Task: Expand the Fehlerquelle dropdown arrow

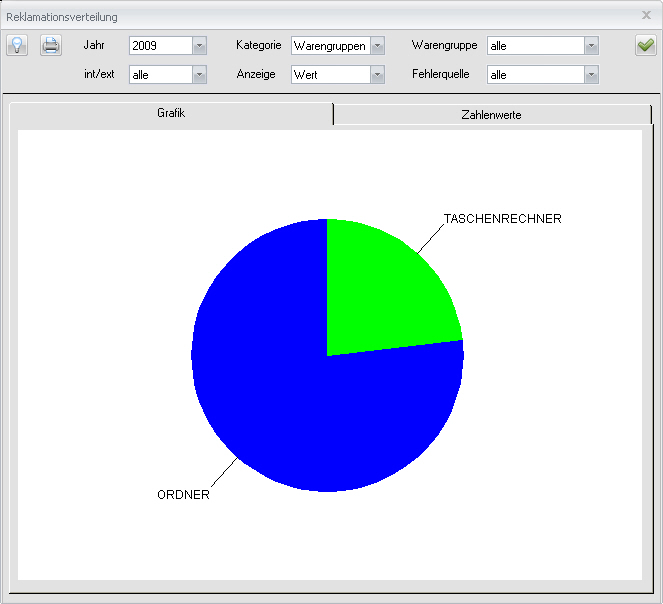Action: 591,74
